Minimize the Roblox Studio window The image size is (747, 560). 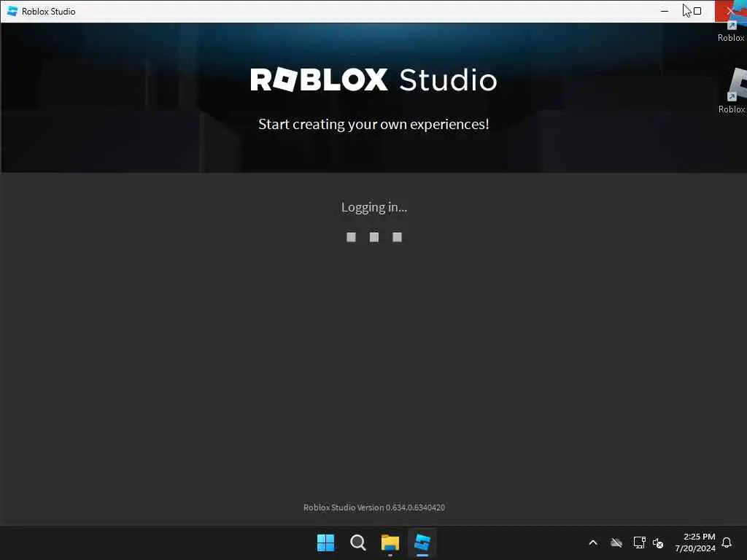click(665, 11)
